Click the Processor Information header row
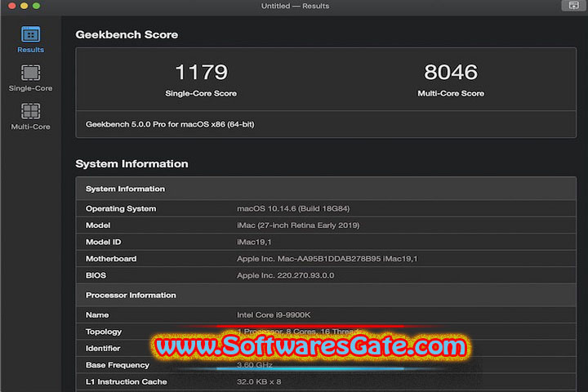This screenshot has height=392, width=588. (326, 295)
